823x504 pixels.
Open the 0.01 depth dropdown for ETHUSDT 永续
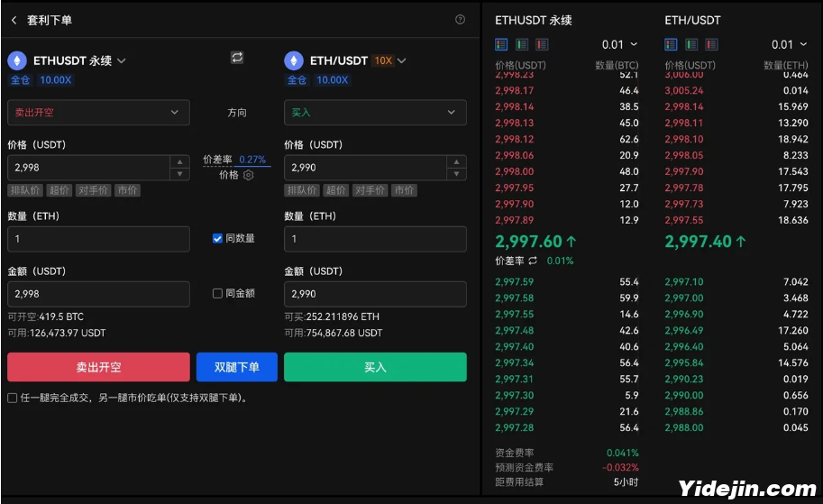(x=620, y=44)
